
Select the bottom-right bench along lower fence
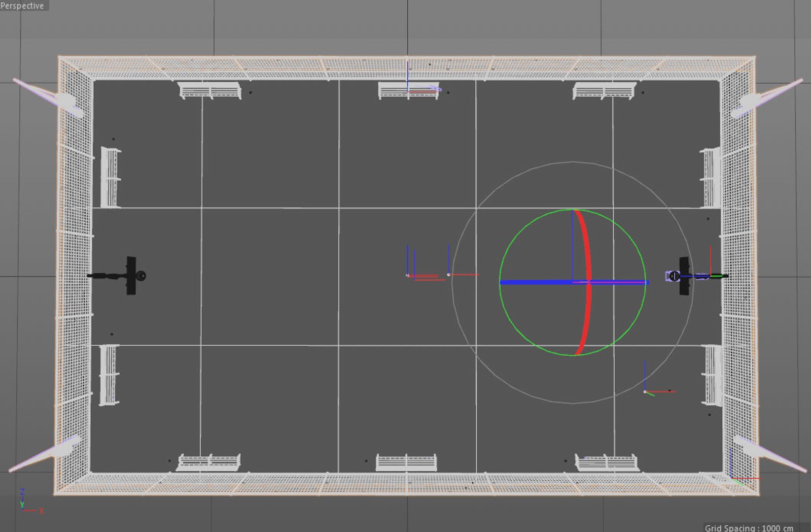607,463
